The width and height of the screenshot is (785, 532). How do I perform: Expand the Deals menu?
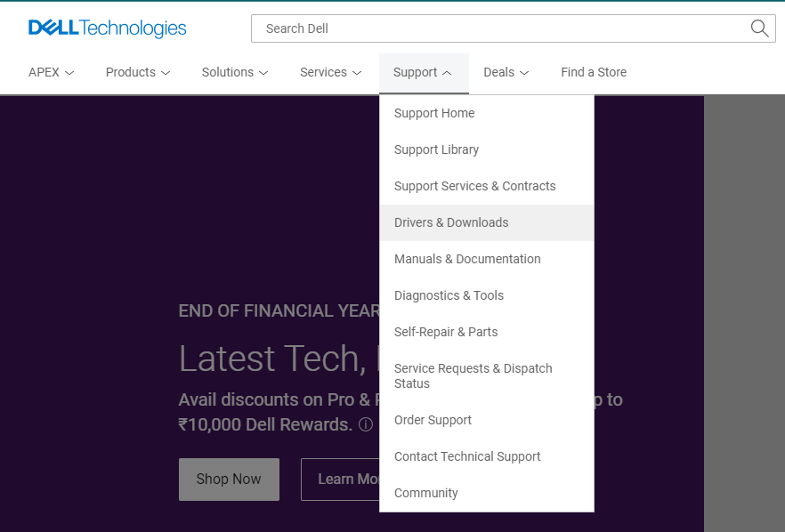coord(506,72)
